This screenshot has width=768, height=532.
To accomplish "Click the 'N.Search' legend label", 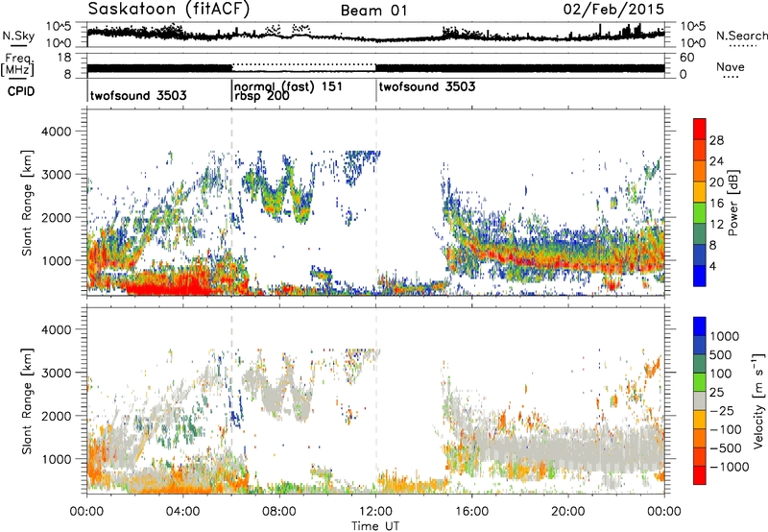I will point(741,36).
